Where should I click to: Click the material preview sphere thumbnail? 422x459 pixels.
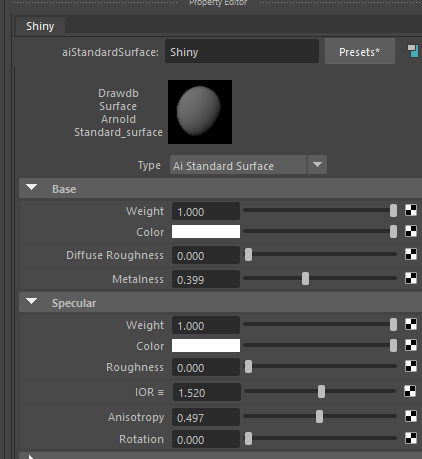coord(200,112)
